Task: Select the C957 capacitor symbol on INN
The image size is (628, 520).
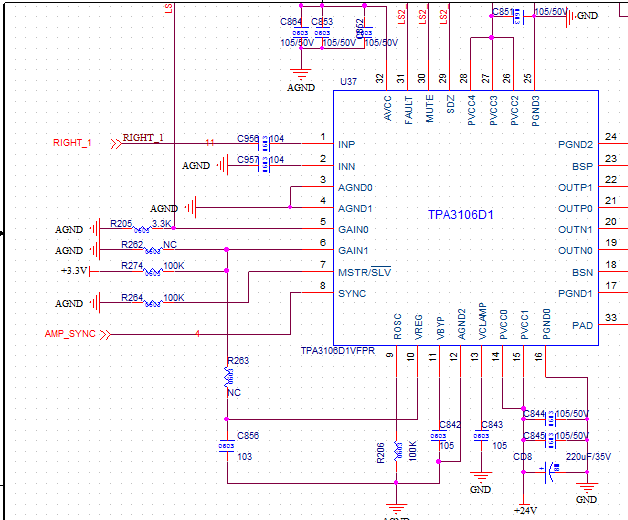Action: tap(264, 165)
